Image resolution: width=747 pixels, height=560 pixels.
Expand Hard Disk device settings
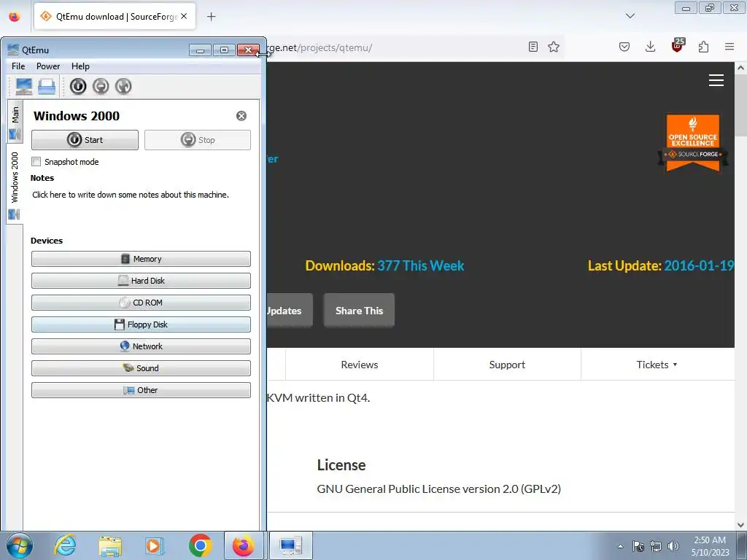click(x=141, y=281)
